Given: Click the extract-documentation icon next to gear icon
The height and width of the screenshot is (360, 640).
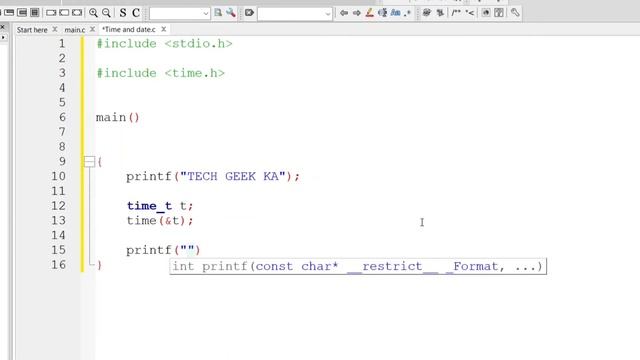Looking at the screenshot, I should pos(440,13).
